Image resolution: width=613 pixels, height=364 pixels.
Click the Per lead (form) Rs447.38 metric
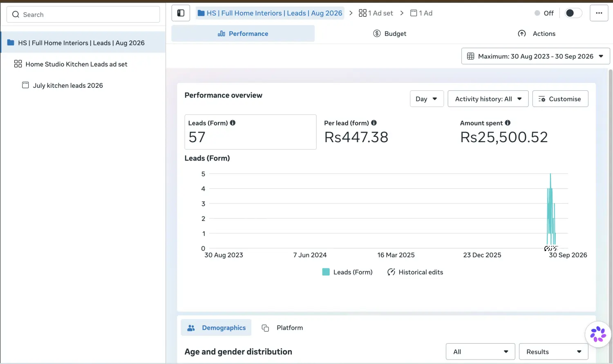(356, 132)
